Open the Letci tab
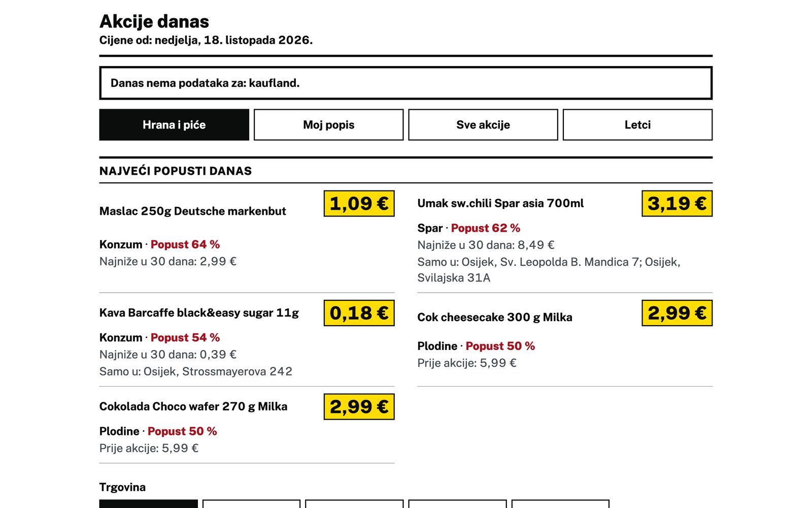The width and height of the screenshot is (812, 508). click(x=637, y=124)
